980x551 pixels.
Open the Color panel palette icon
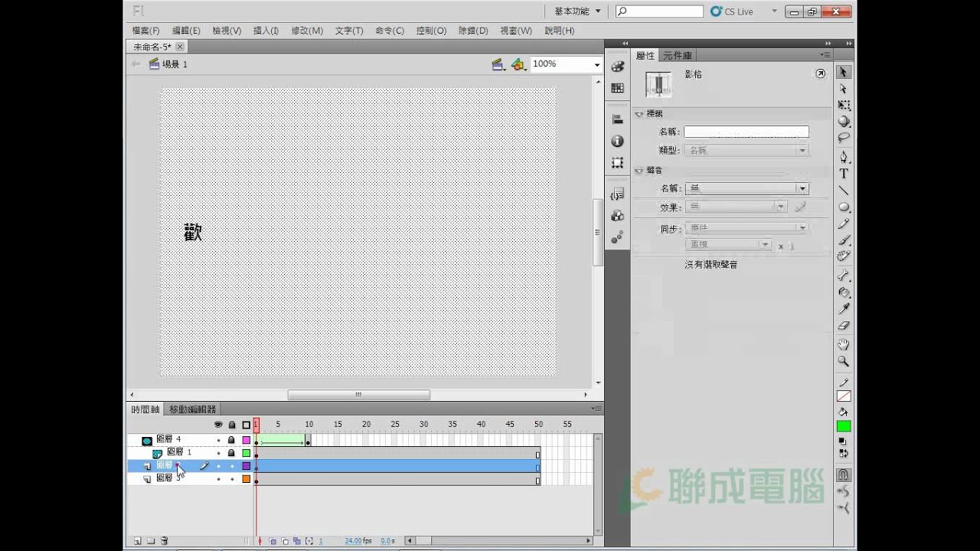pos(617,67)
